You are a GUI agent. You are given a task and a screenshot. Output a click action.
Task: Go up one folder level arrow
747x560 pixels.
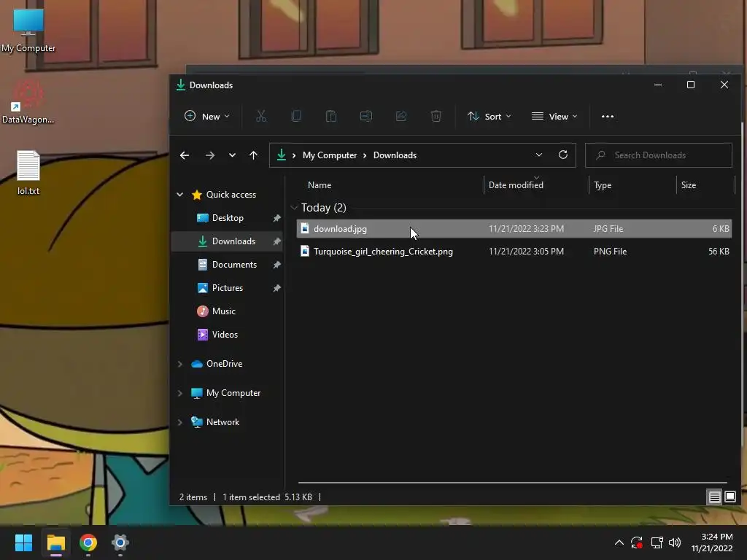253,155
